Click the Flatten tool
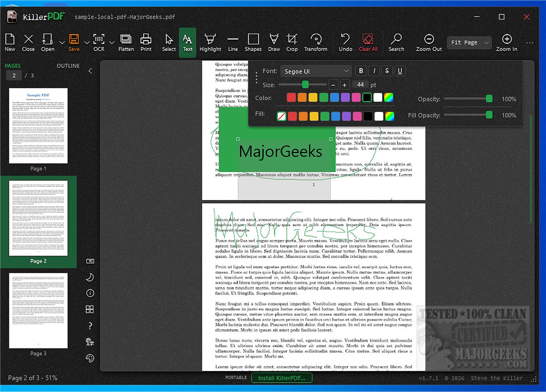The height and width of the screenshot is (392, 546). click(126, 43)
